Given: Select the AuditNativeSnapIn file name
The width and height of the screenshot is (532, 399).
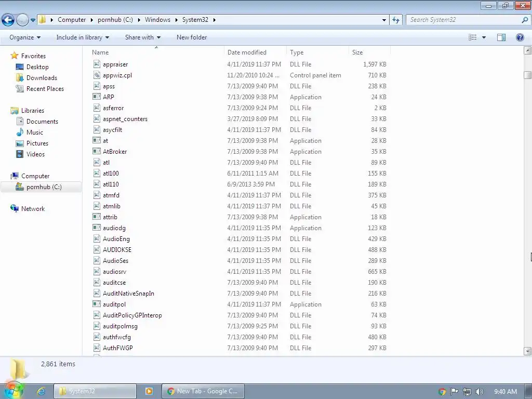Looking at the screenshot, I should tap(129, 294).
